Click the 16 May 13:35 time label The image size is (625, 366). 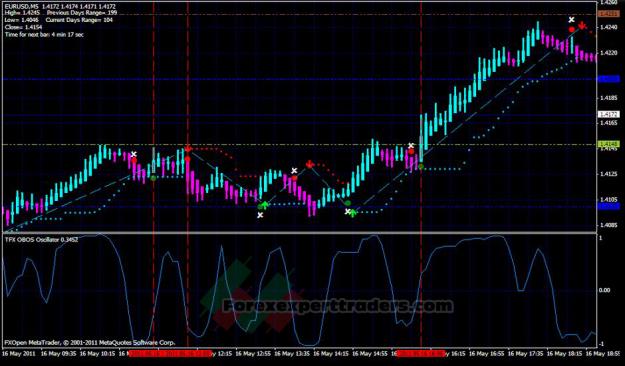coord(292,354)
